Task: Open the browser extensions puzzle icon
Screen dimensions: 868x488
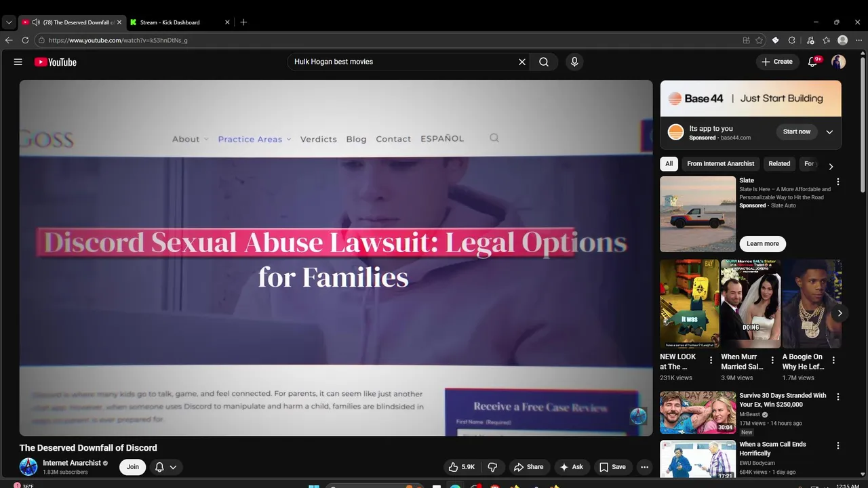Action: (791, 40)
